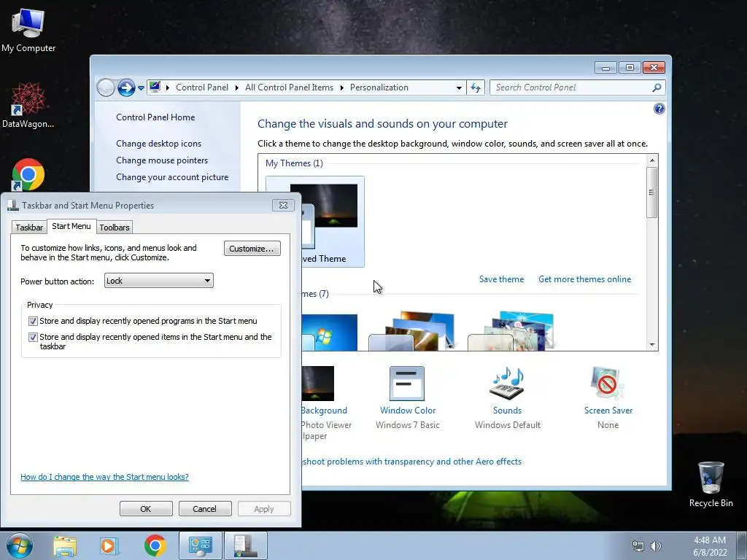Switch to the Toolbars tab
747x560 pixels.
pos(115,227)
